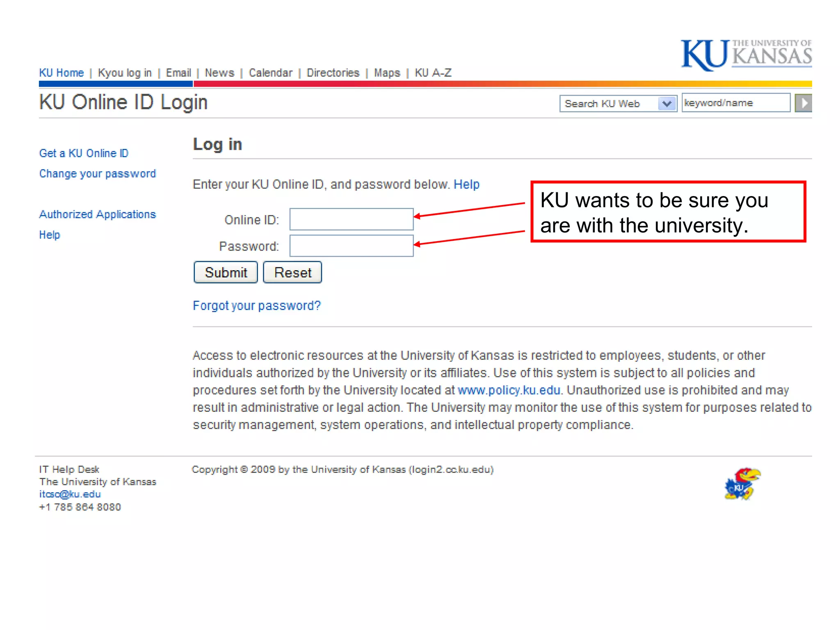Open KU A-Z in top navigation

433,73
